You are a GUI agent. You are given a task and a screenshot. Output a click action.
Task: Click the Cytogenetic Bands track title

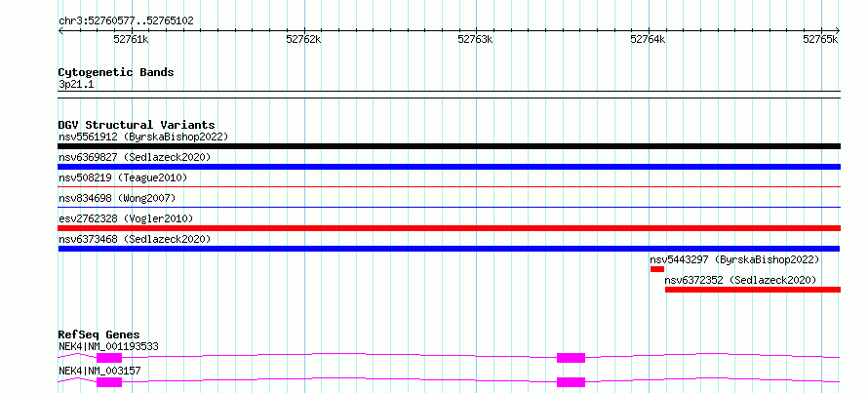[x=116, y=72]
